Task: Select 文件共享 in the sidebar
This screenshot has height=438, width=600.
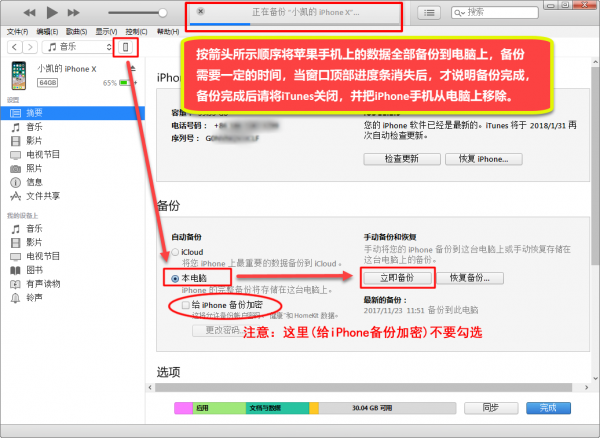Action: click(x=43, y=196)
